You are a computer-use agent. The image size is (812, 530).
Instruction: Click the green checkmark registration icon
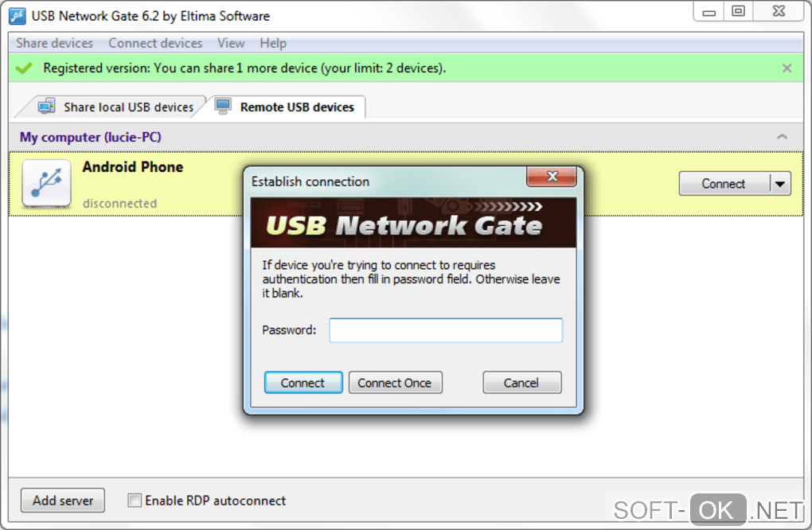pyautogui.click(x=24, y=68)
